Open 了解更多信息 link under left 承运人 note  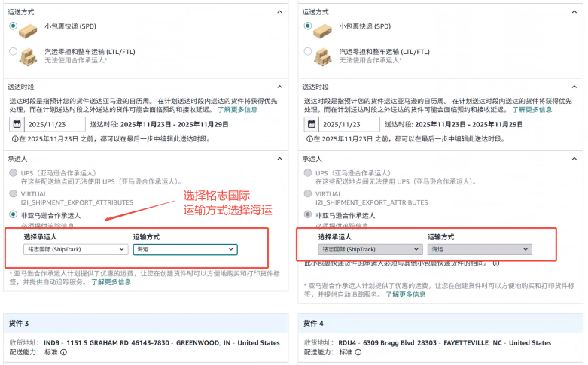pos(111,282)
